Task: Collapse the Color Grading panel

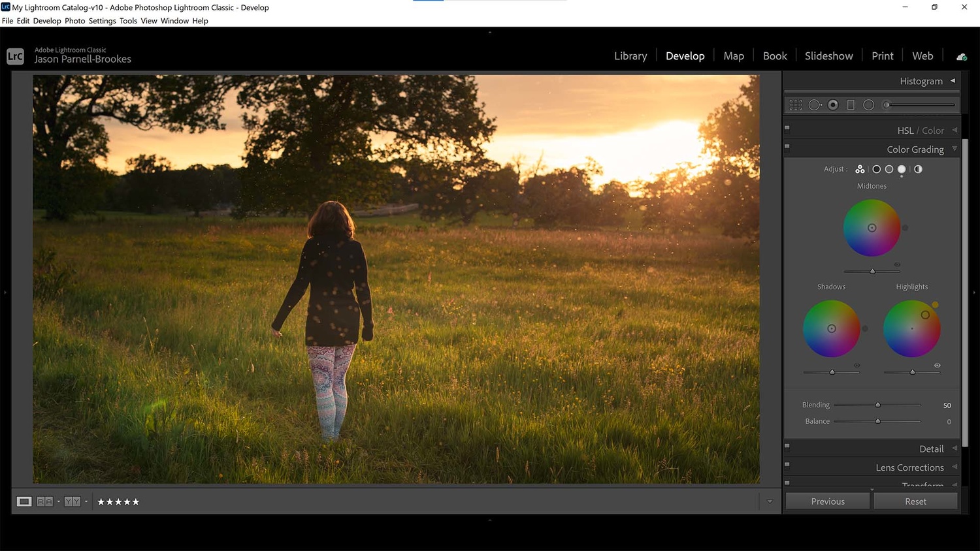Action: (x=955, y=149)
